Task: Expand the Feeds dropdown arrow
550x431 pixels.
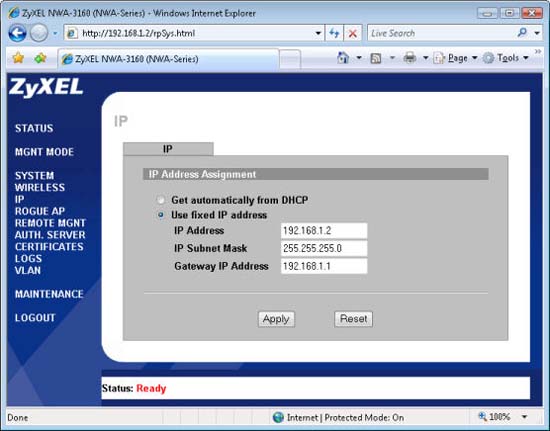Action: point(392,58)
